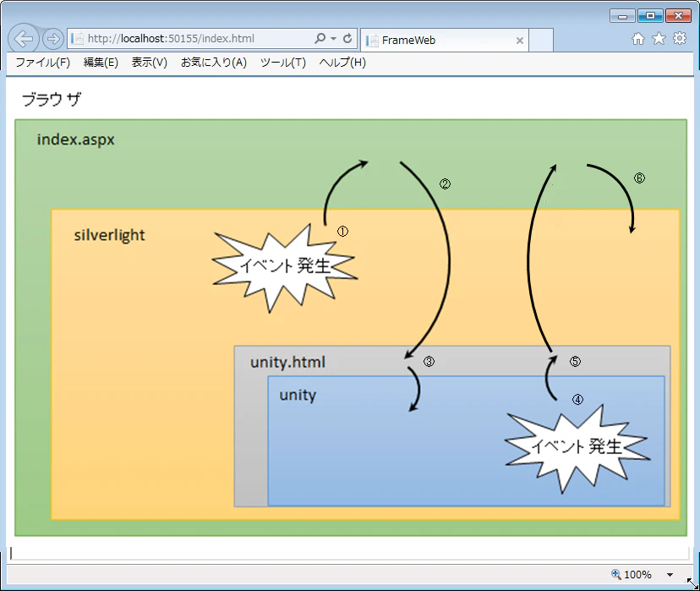Click the Refresh icon in address bar
This screenshot has width=700, height=591.
tap(347, 38)
